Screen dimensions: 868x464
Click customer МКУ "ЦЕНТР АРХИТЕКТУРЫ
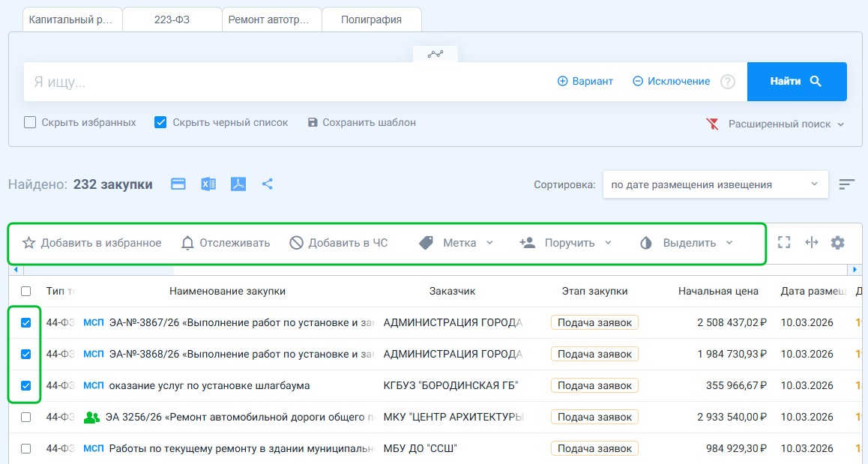(x=453, y=417)
